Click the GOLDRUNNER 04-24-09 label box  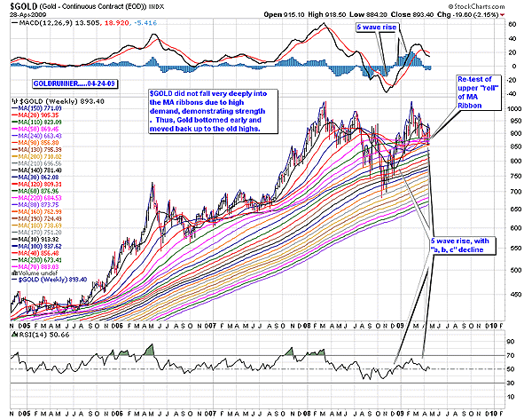pos(75,83)
